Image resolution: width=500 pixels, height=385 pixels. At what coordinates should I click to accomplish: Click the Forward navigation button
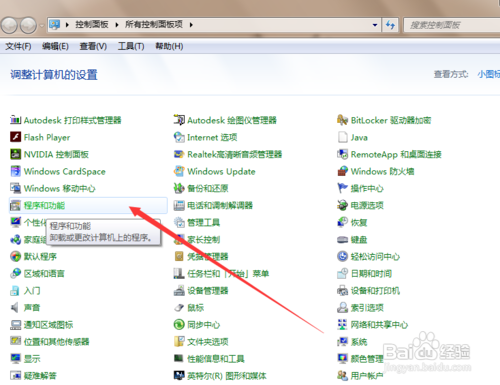(28, 25)
